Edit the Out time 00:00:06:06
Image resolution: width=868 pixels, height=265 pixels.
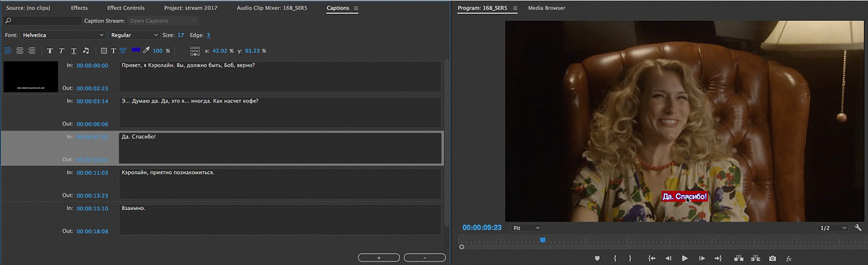click(x=93, y=123)
